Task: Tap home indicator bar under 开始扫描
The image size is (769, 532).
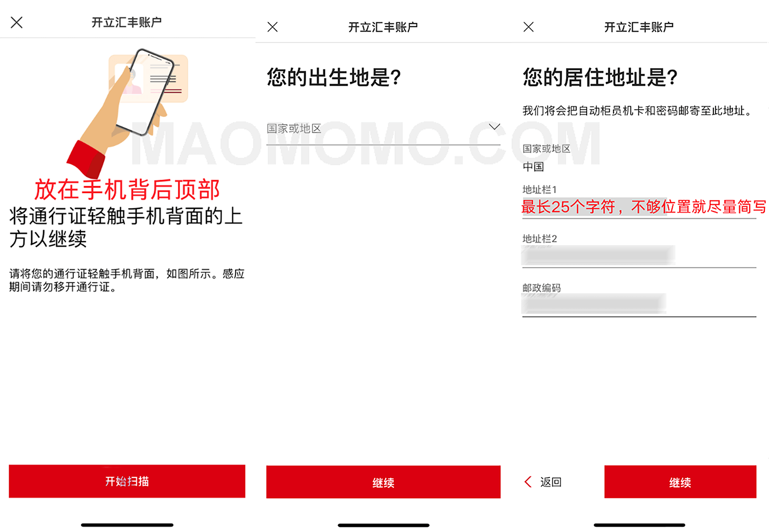Action: [x=127, y=525]
